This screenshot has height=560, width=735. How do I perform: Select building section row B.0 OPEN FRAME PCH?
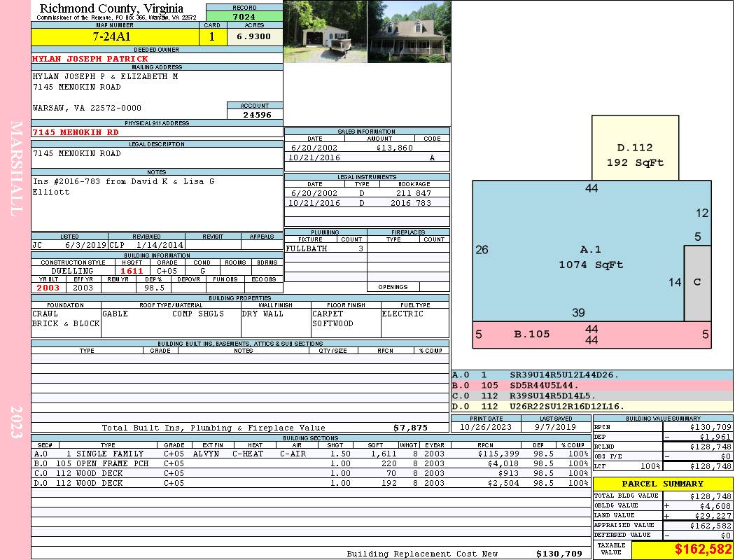pyautogui.click(x=311, y=464)
